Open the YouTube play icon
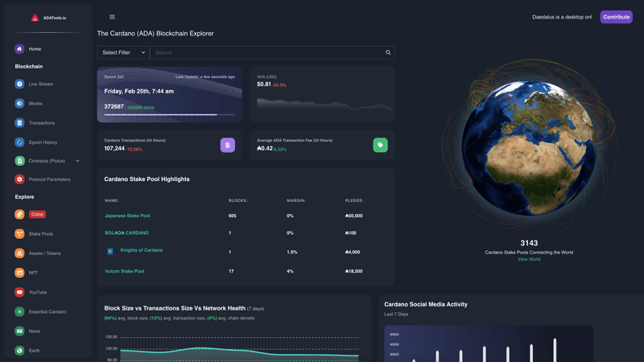This screenshot has width=644, height=362. coord(19,292)
